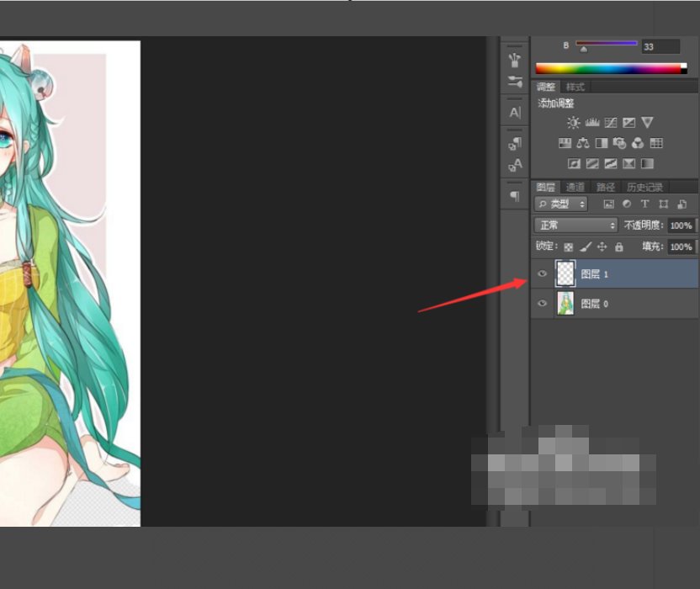Open the Color Balance adjustment
This screenshot has width=700, height=589.
(x=582, y=143)
